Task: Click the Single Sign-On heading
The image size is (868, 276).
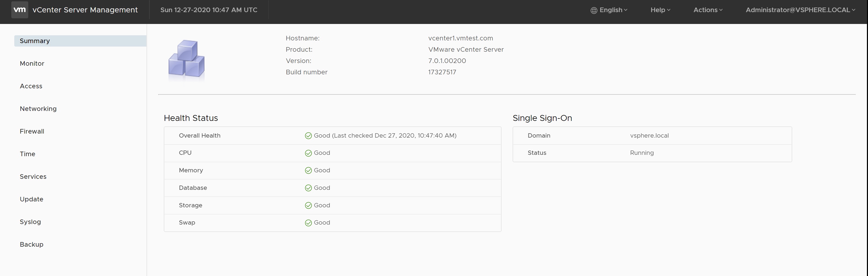Action: click(542, 118)
